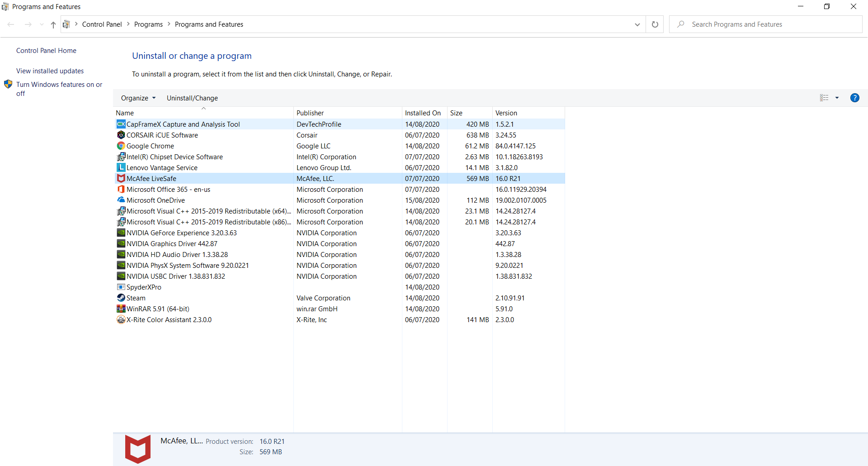Click Uninstall/Change toolbar button
This screenshot has height=466, width=868.
(192, 98)
